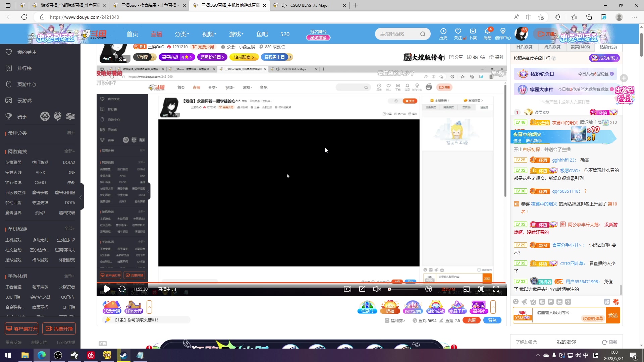The width and height of the screenshot is (644, 362).
Task: Open the 分类 dropdown in the top navigation
Action: point(182,34)
